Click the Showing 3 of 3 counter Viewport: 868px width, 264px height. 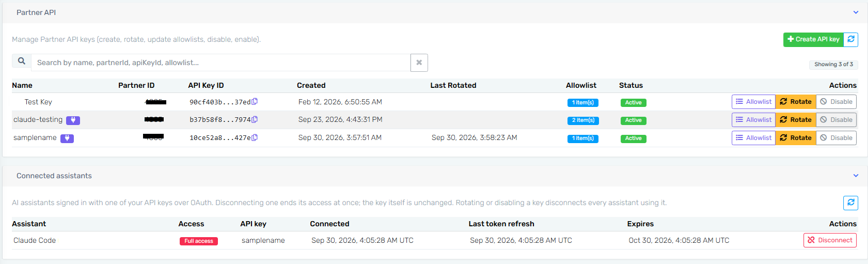833,65
